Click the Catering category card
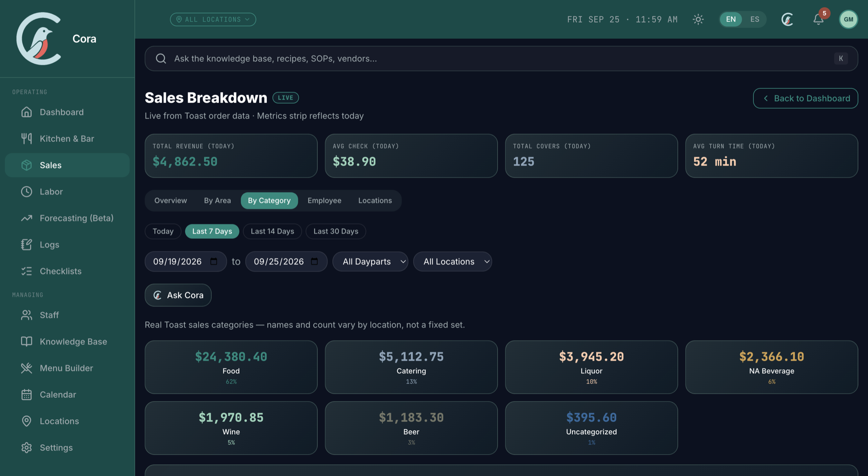The height and width of the screenshot is (476, 868). click(x=411, y=367)
